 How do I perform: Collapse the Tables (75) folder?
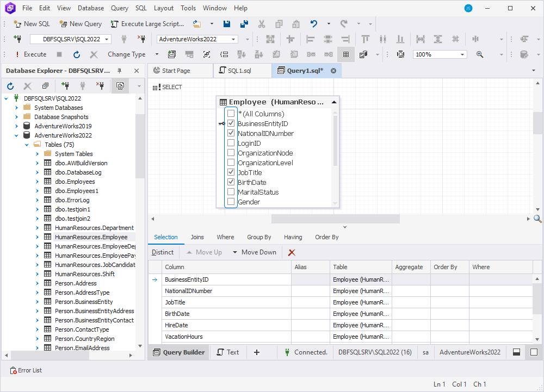27,145
